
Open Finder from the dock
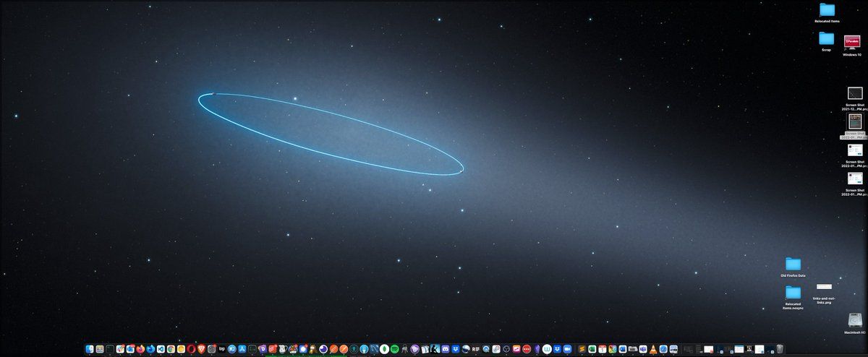90,349
